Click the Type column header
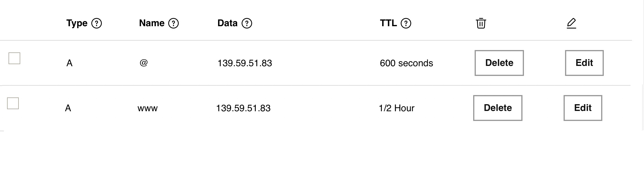Image resolution: width=644 pixels, height=176 pixels. point(77,23)
